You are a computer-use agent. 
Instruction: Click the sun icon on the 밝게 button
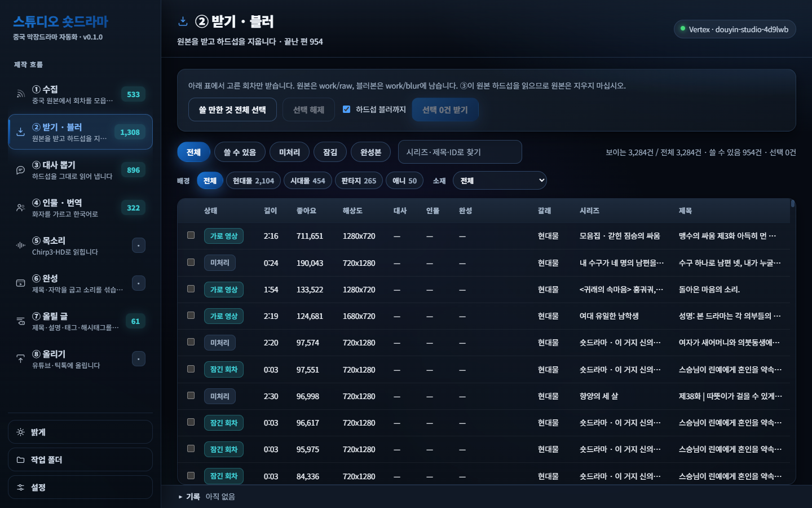pyautogui.click(x=20, y=432)
